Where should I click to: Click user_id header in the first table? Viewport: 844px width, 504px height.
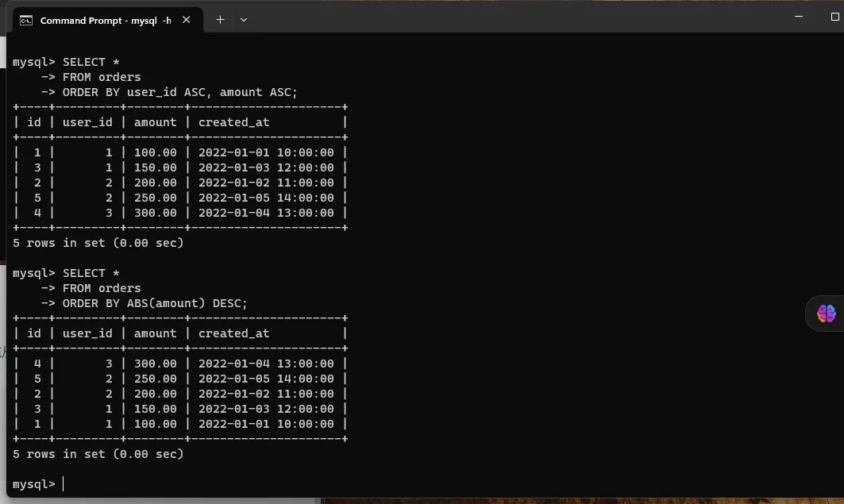tap(87, 122)
